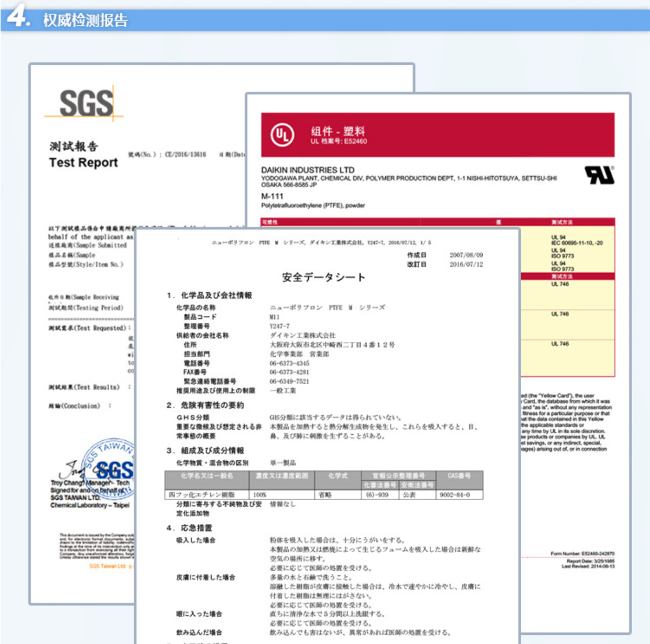
Task: Click 'IEC 60695-11-10, -20' in the yellow table
Action: (577, 243)
